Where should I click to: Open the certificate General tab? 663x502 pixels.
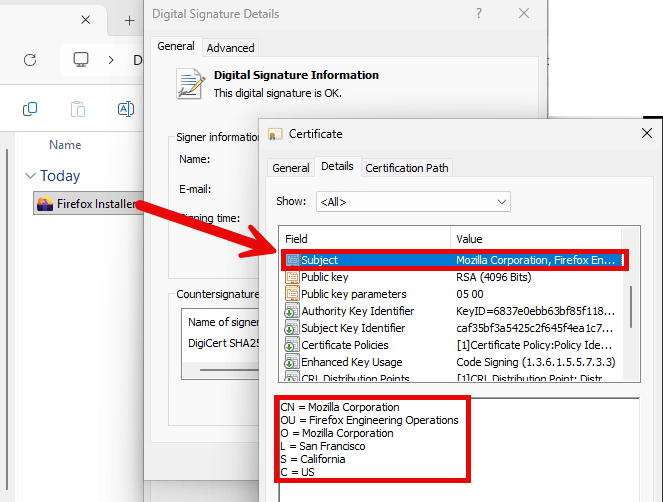coord(291,168)
